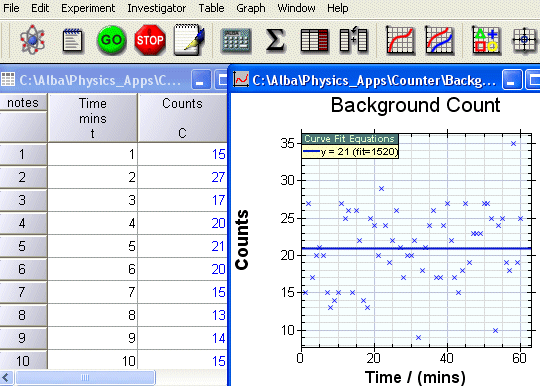
Task: Open the notepad with pen icon
Action: click(x=189, y=40)
